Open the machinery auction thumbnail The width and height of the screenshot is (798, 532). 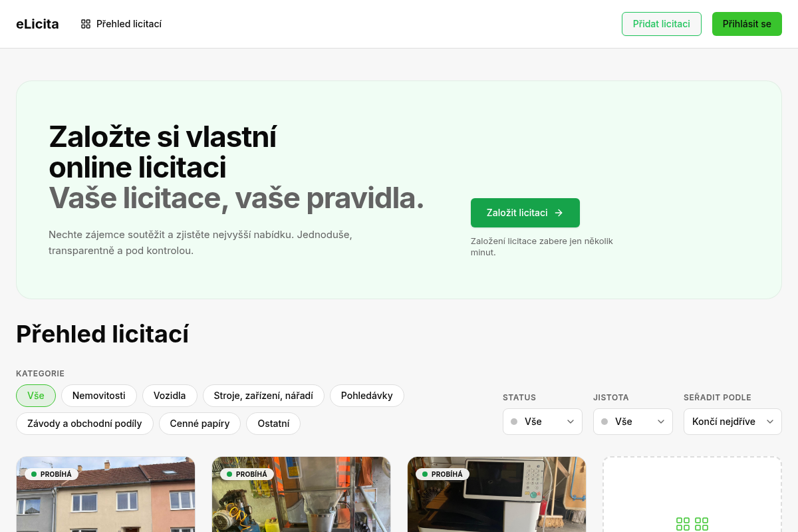click(301, 494)
